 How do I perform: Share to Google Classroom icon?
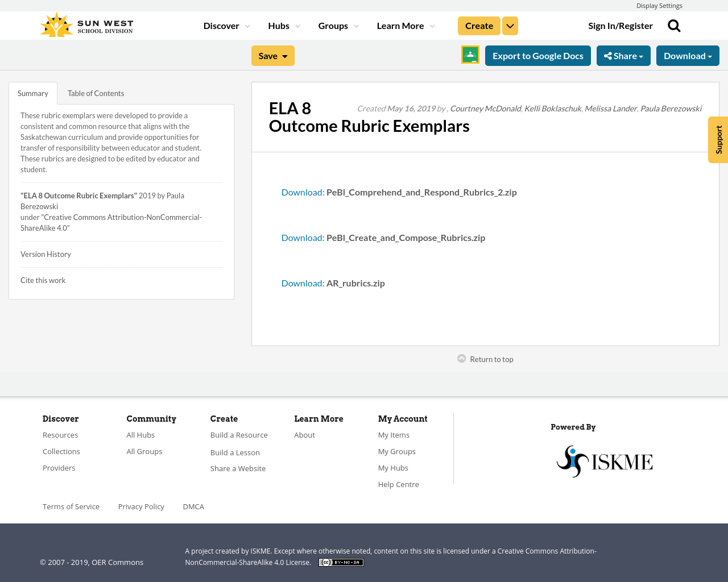coord(470,54)
